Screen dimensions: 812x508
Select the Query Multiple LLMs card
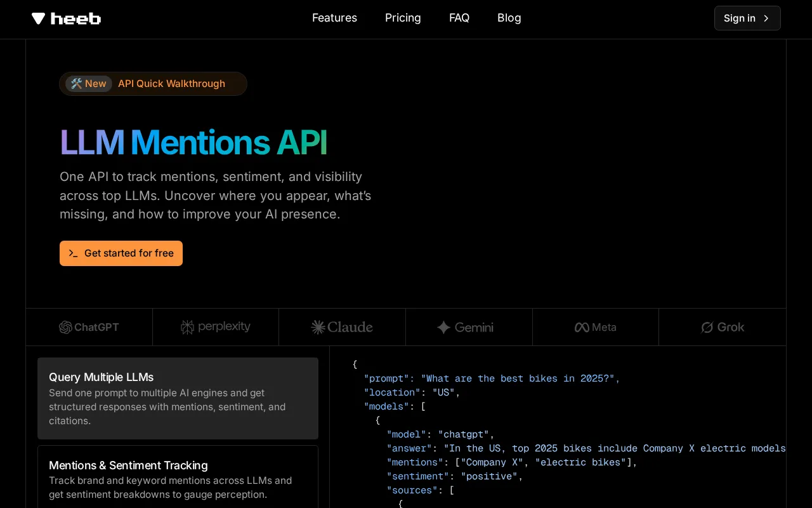click(178, 398)
